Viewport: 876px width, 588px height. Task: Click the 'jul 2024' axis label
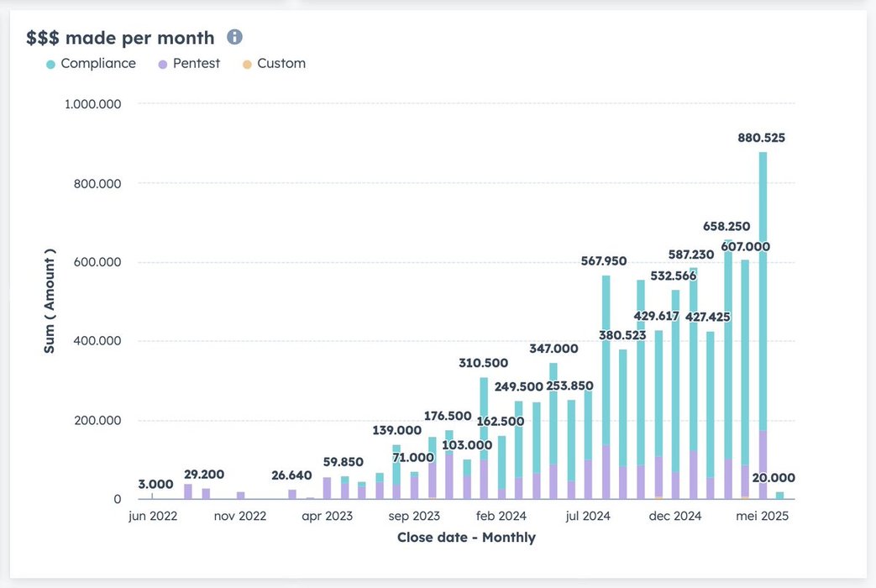click(x=588, y=516)
